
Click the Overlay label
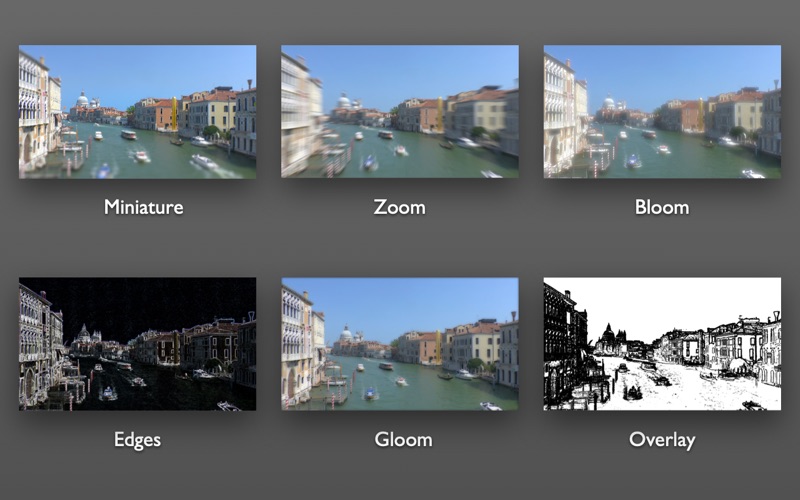point(662,440)
